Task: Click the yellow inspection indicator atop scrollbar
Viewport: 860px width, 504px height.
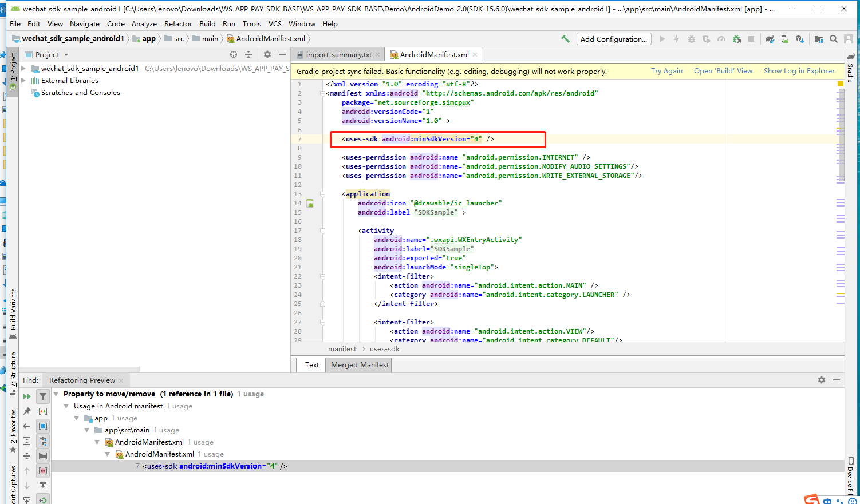Action: [x=841, y=84]
